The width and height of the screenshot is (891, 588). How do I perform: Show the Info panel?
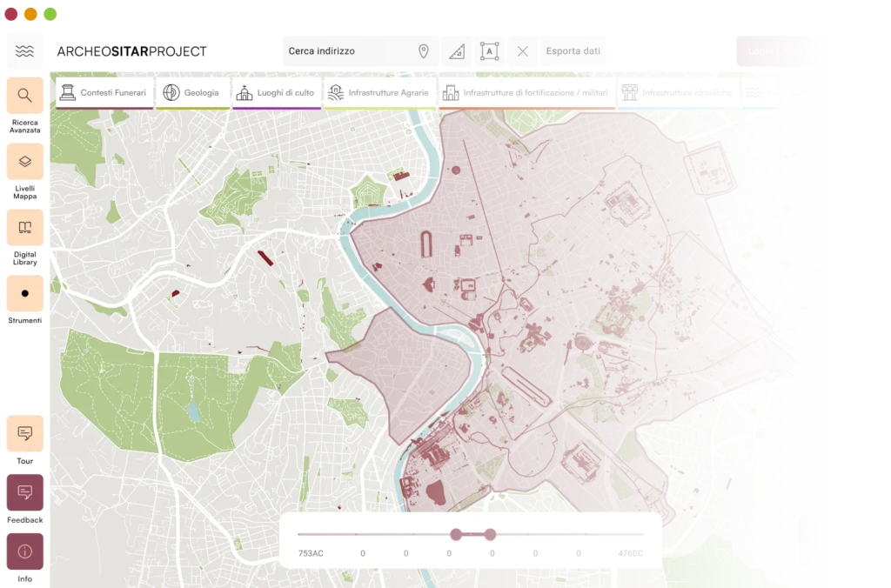click(x=24, y=551)
